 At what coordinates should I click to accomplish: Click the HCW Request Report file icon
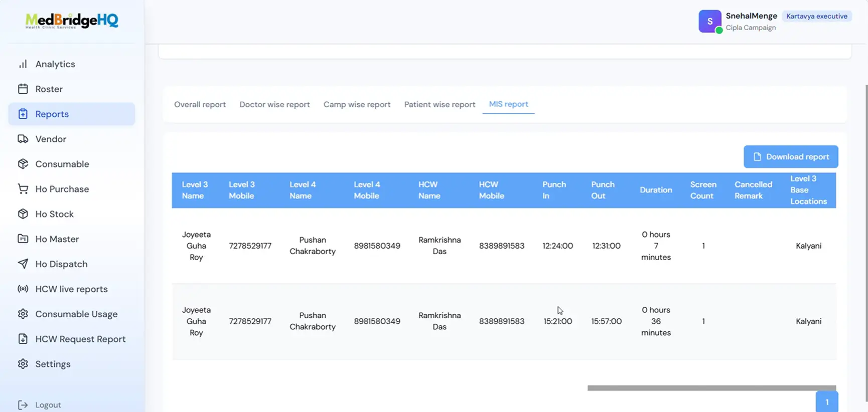23,339
